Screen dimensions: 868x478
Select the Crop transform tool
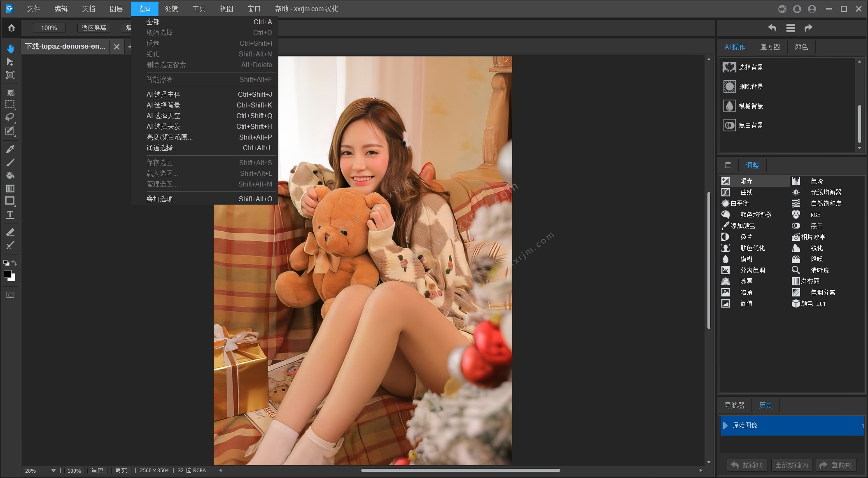pyautogui.click(x=10, y=75)
